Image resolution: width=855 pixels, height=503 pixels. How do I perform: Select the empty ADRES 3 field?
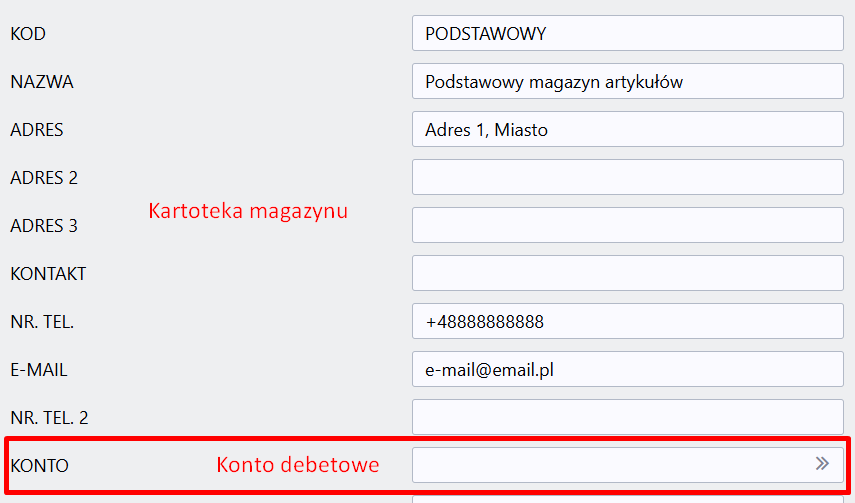coord(628,225)
